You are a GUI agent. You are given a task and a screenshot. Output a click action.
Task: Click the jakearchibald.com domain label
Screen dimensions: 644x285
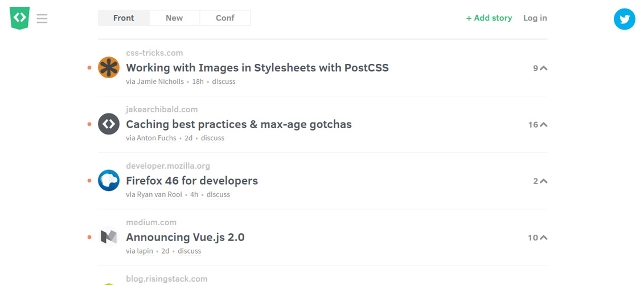click(162, 109)
